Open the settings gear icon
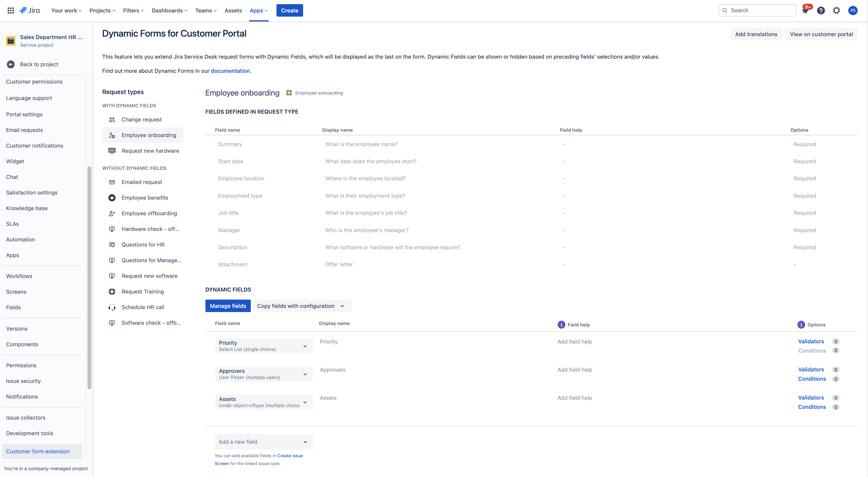 [836, 11]
